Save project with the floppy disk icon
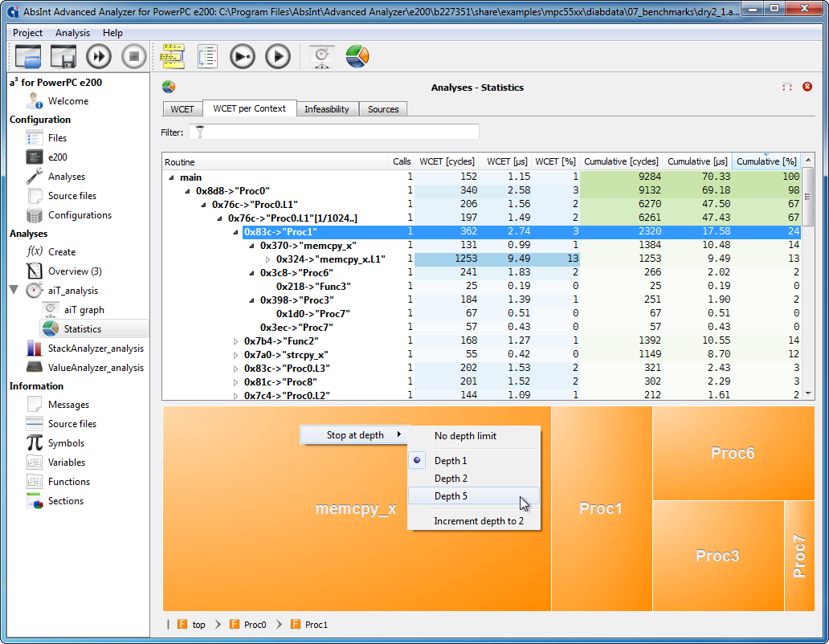The image size is (829, 644). (x=63, y=56)
